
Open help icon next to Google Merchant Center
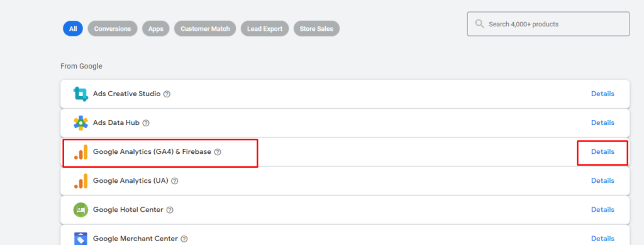[184, 239]
